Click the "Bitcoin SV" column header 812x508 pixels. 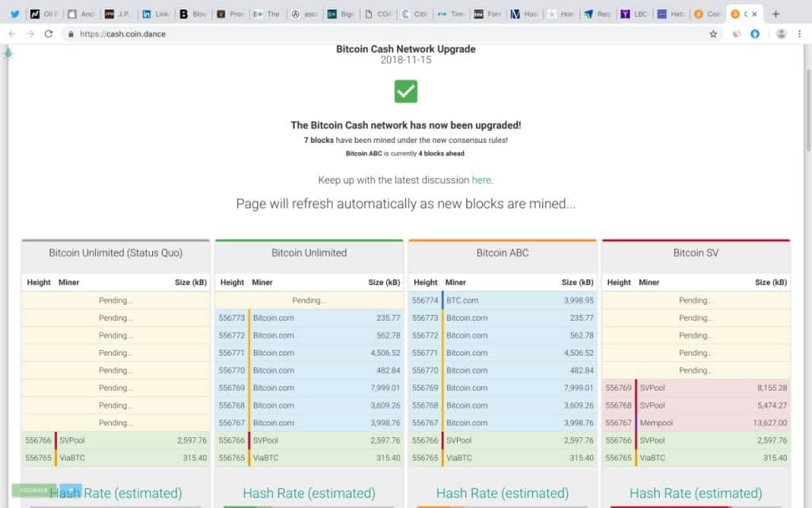[695, 253]
